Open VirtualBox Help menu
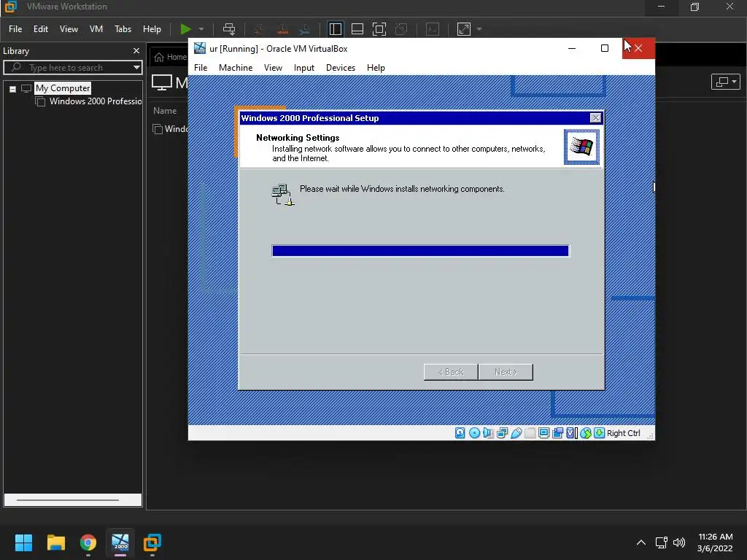Screen dimensions: 747x560 point(376,68)
